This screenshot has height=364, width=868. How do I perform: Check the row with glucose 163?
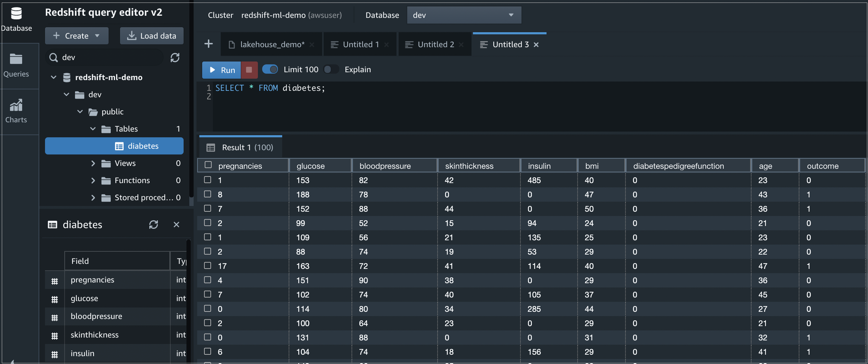pos(208,265)
